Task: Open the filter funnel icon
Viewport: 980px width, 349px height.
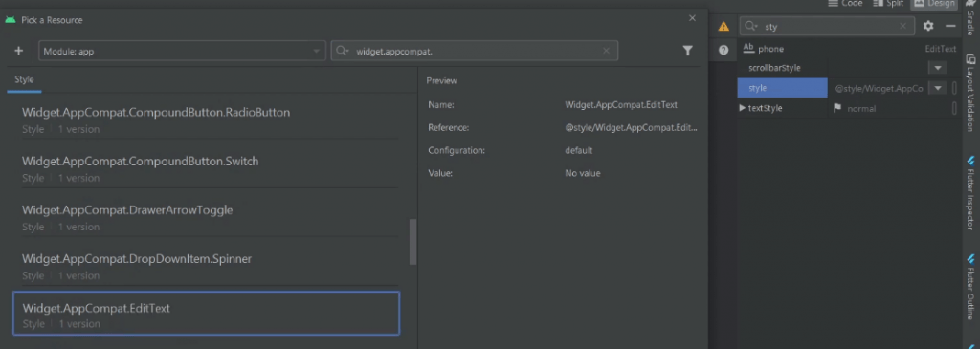Action: pos(687,52)
